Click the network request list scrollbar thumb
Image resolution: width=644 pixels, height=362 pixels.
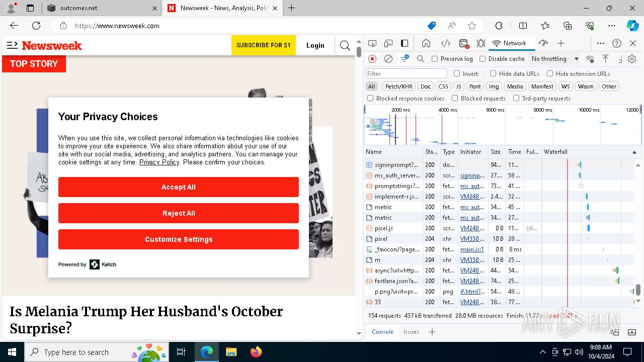(638, 290)
